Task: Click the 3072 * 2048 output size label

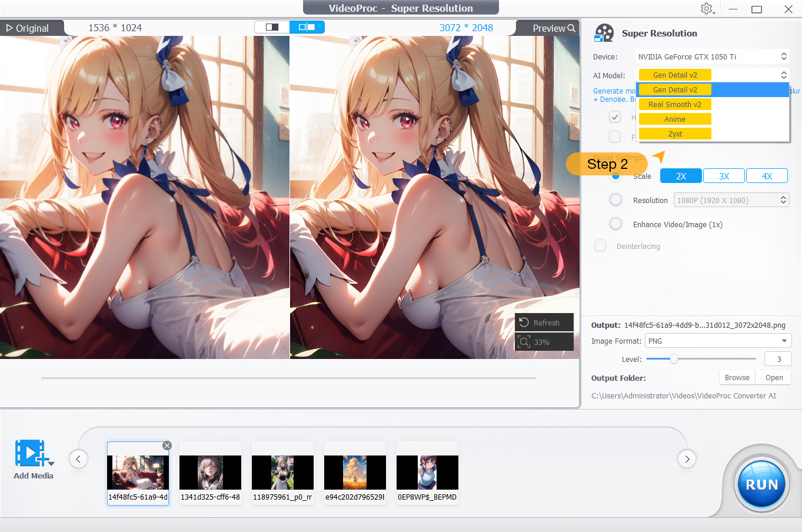Action: tap(466, 28)
